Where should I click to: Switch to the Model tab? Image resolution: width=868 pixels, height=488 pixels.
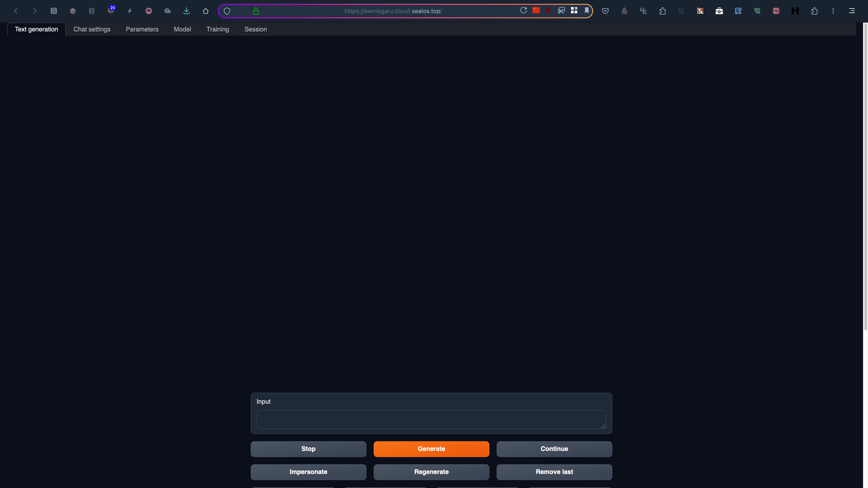coord(182,29)
